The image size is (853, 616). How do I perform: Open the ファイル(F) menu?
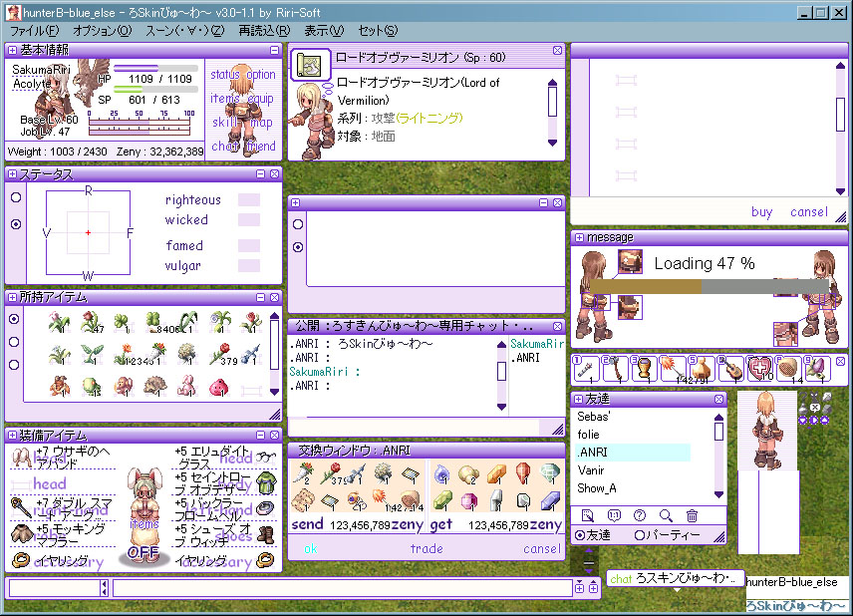pyautogui.click(x=34, y=31)
